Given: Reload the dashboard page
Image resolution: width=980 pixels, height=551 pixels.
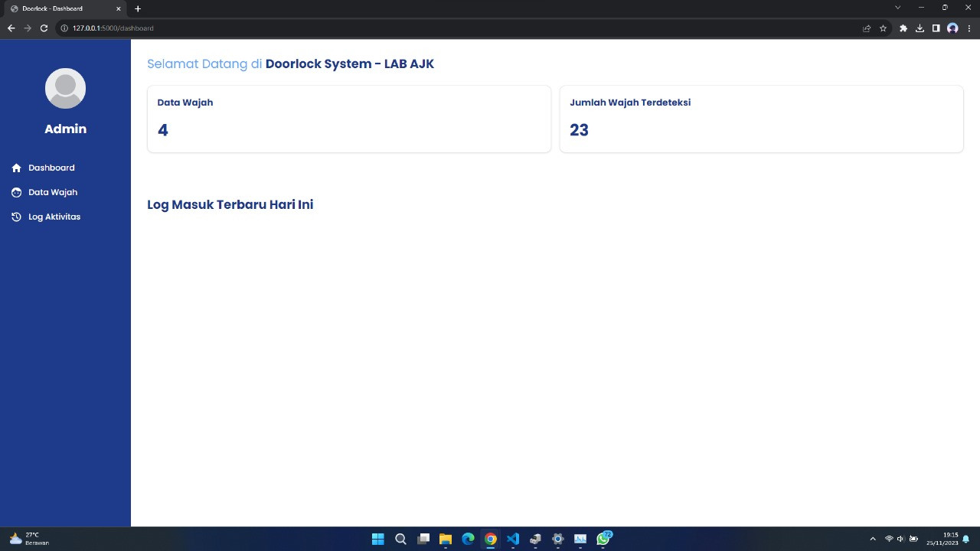Looking at the screenshot, I should (44, 28).
